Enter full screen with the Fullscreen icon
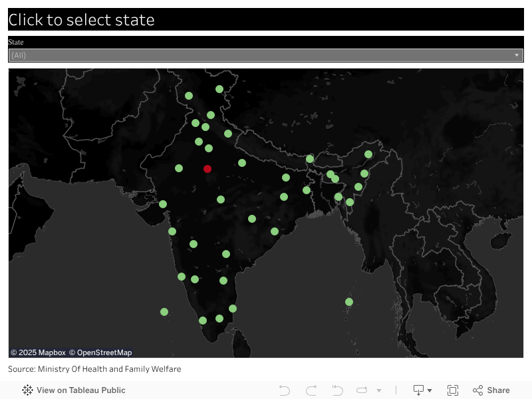 (453, 390)
